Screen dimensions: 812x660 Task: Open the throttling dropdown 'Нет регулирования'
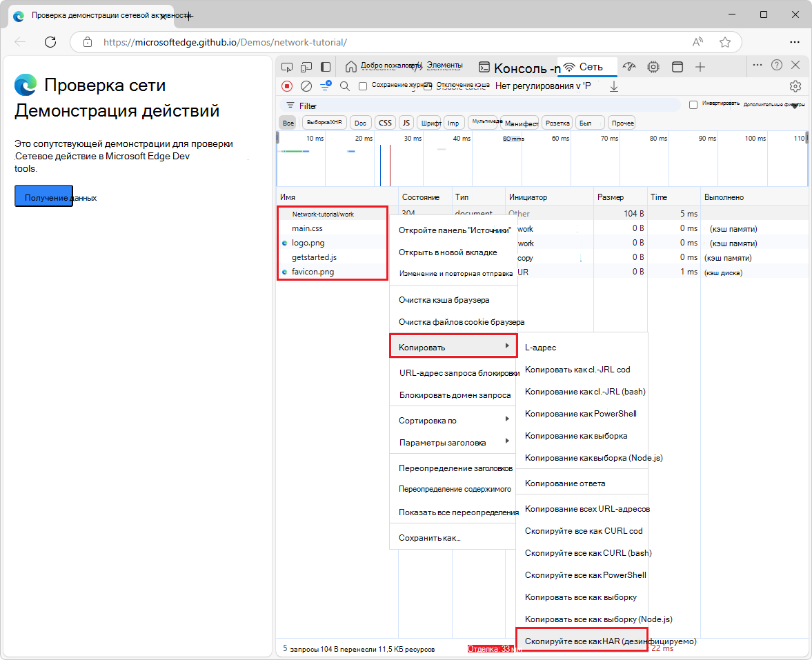(x=543, y=86)
